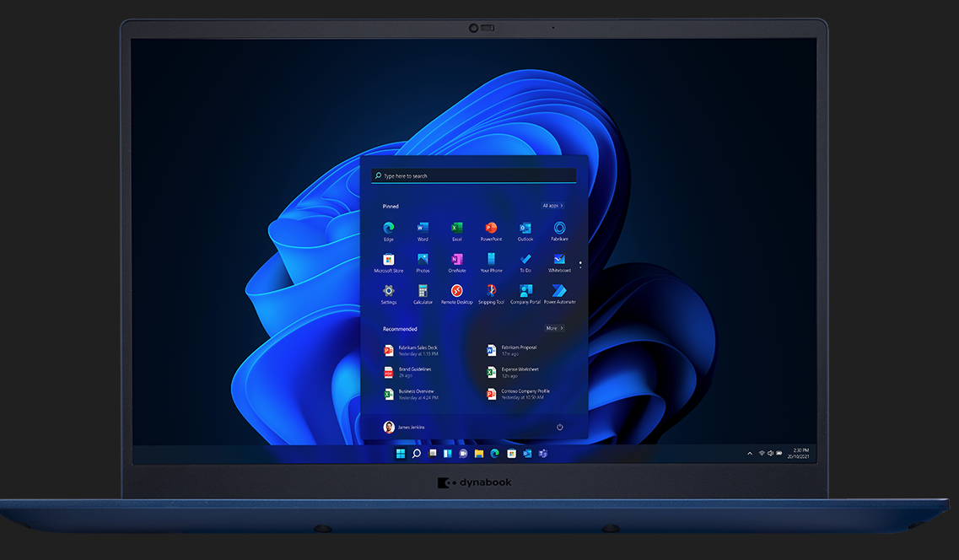The image size is (959, 560).
Task: Show hidden system tray icons chevron
Action: pos(750,454)
